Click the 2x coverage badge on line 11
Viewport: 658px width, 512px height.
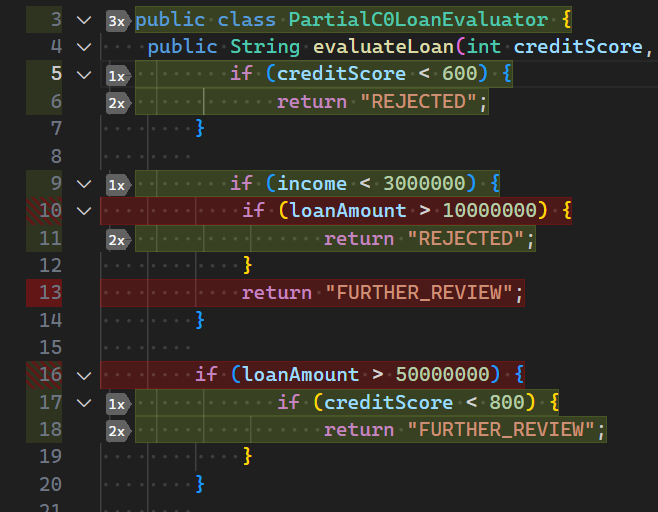(118, 240)
